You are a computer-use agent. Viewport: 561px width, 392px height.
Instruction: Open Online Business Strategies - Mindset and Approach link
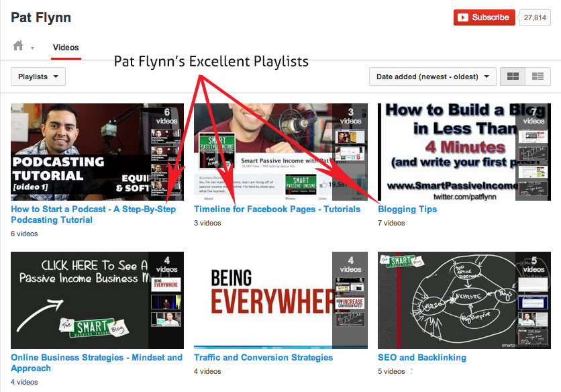(97, 362)
